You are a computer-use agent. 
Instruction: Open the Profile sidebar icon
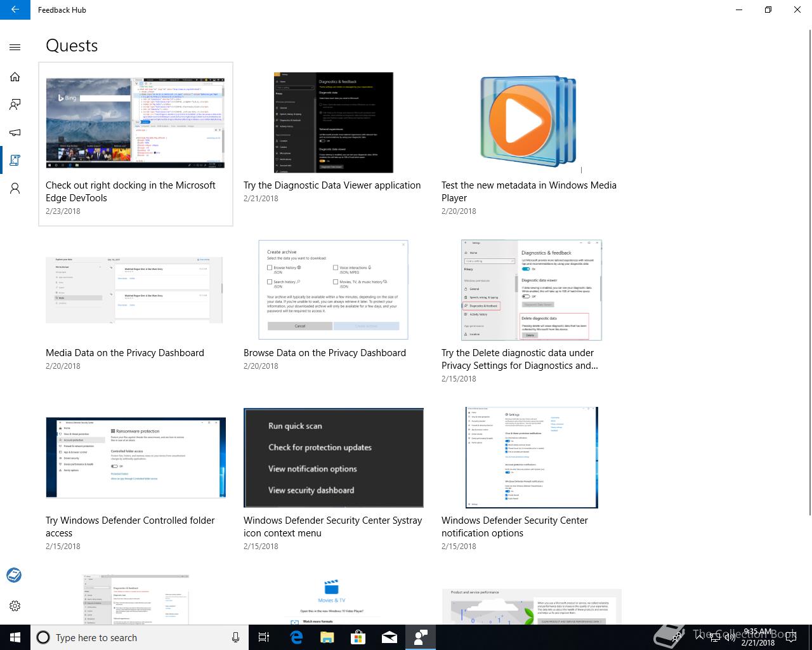pos(15,189)
